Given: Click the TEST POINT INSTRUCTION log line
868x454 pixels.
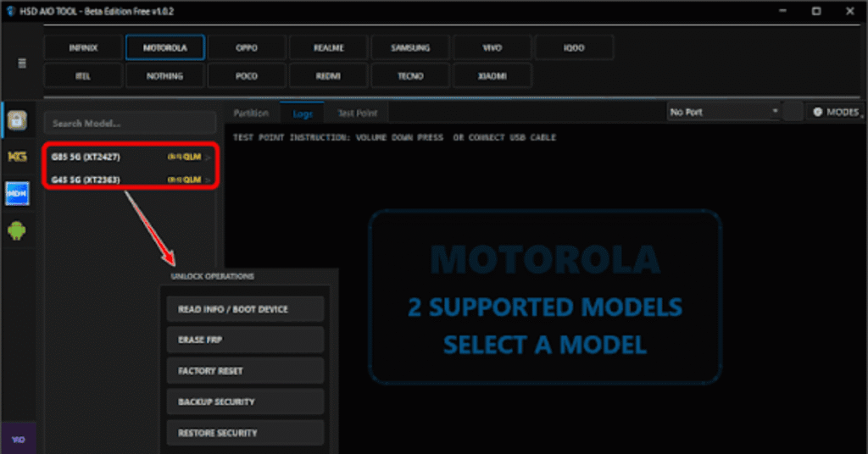Looking at the screenshot, I should [394, 137].
